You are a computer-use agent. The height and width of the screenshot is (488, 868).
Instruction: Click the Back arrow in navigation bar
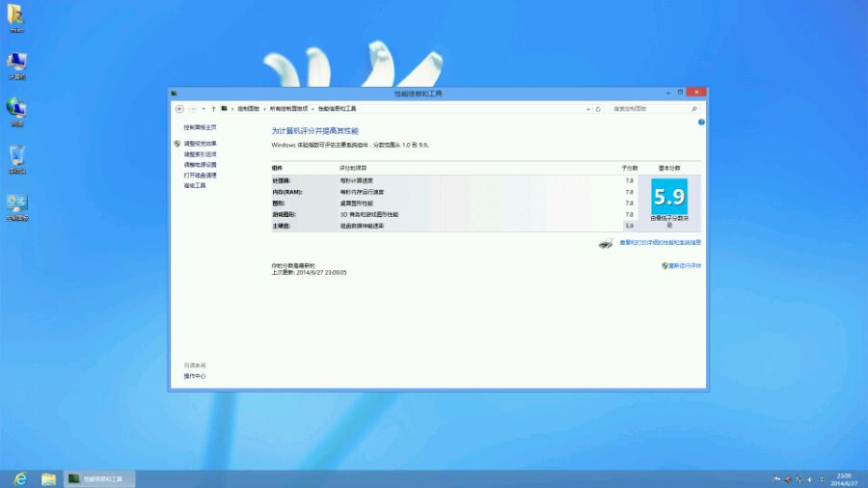coord(179,109)
